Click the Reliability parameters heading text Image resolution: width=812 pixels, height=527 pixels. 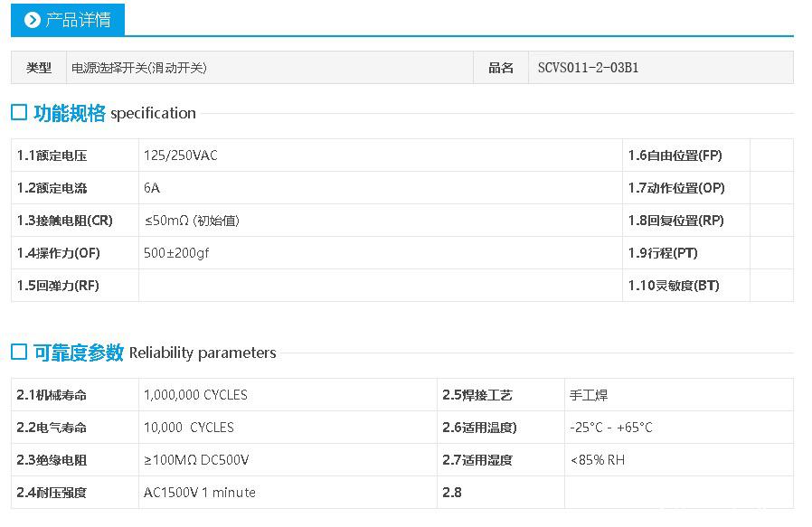203,353
